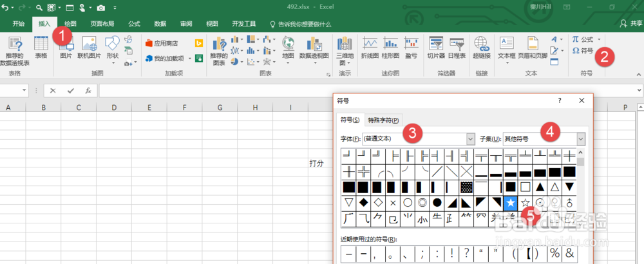Screen dimensions: 644x264
Task: Open the Data (数据) tab
Action: coord(160,24)
